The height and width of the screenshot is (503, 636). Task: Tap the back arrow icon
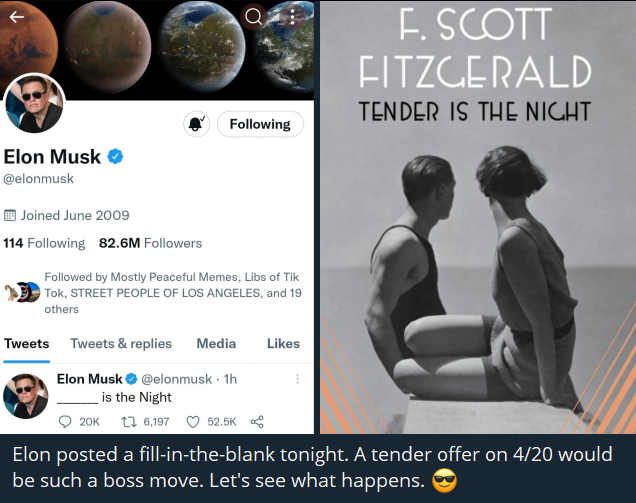pos(15,15)
